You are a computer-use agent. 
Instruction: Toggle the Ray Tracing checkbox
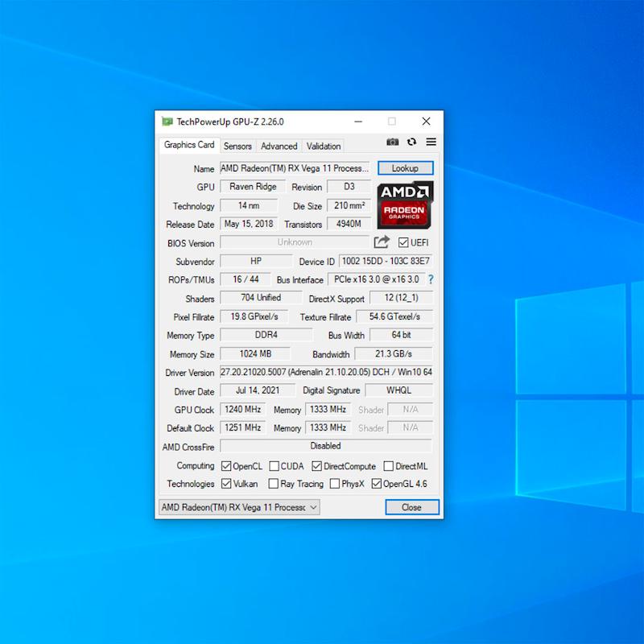pos(273,484)
